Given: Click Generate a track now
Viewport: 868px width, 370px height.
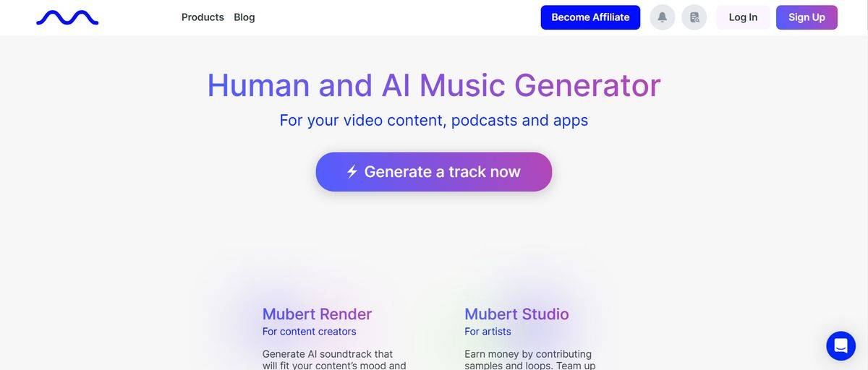Looking at the screenshot, I should pos(434,172).
